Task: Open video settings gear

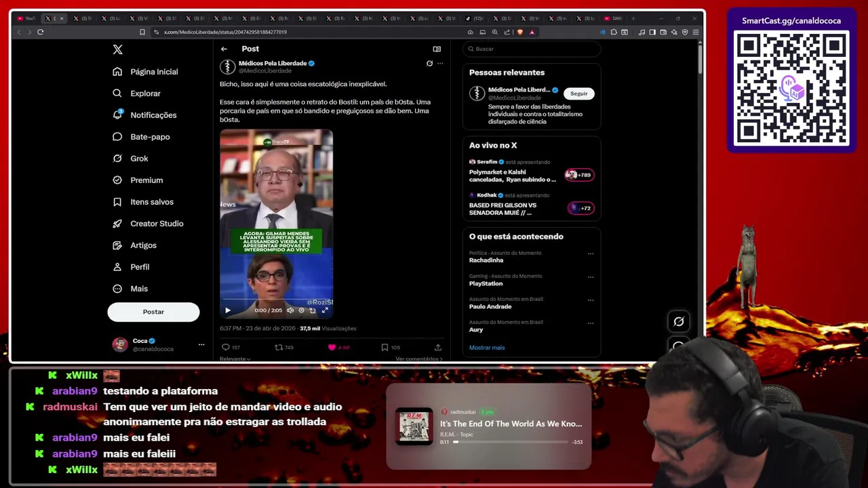Action: pos(302,310)
